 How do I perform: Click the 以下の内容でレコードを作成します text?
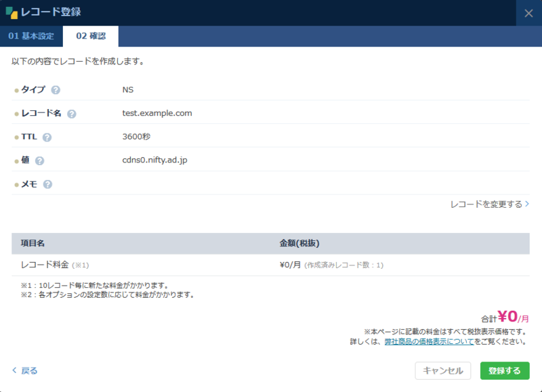pos(78,62)
